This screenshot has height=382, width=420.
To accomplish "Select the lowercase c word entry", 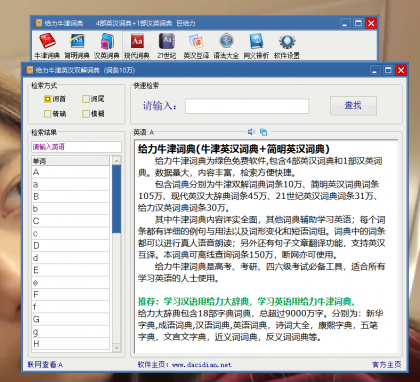I will [71, 233].
